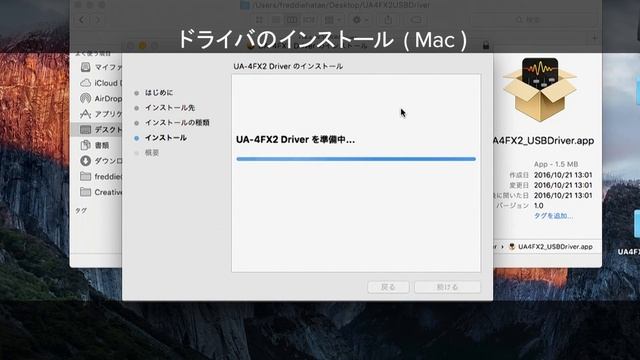This screenshot has height=360, width=640.
Task: Click UA4FX2_USBDriver.app file name in preview
Action: click(x=543, y=141)
